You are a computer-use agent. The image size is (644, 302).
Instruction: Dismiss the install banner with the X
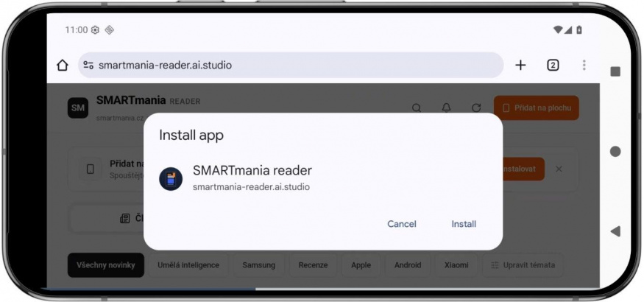[559, 169]
